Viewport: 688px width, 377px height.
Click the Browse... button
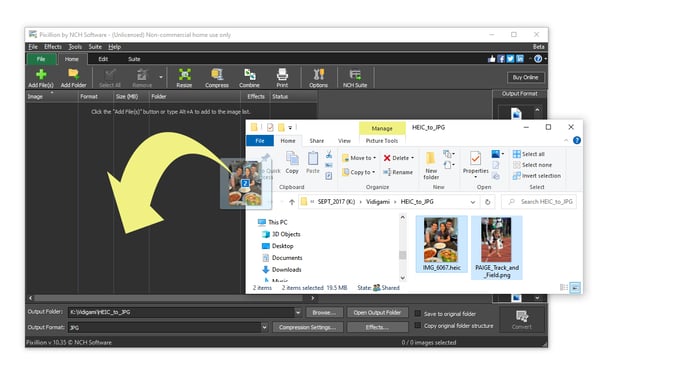click(324, 312)
